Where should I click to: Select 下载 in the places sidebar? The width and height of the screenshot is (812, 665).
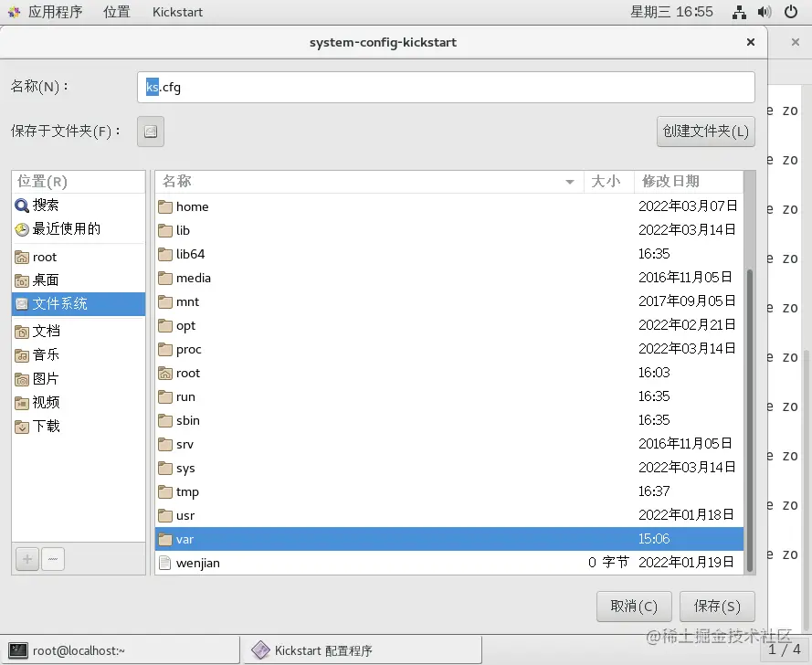tap(79, 427)
